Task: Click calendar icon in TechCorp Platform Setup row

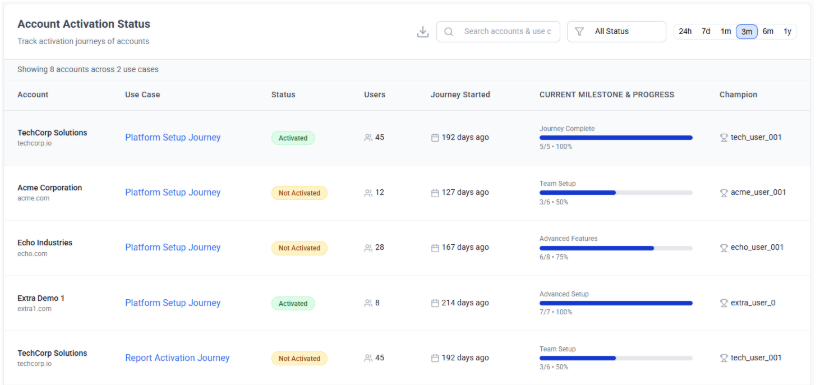Action: click(435, 138)
